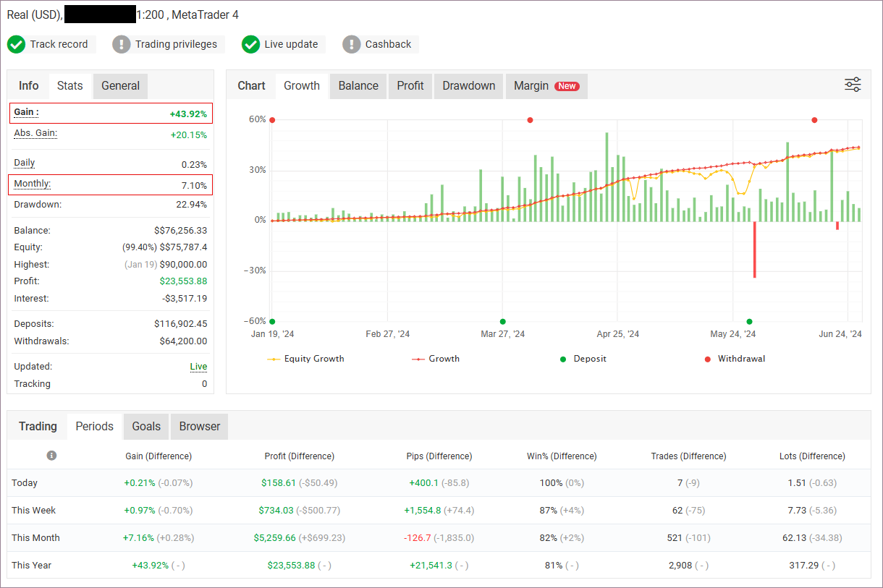
Task: Open the Profit chart tab
Action: (410, 85)
